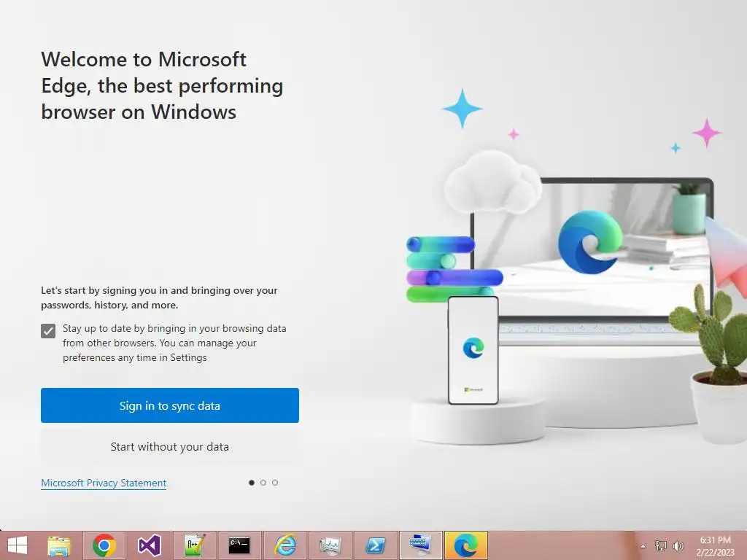The image size is (747, 560).
Task: Open File Explorer from taskbar
Action: (59, 545)
